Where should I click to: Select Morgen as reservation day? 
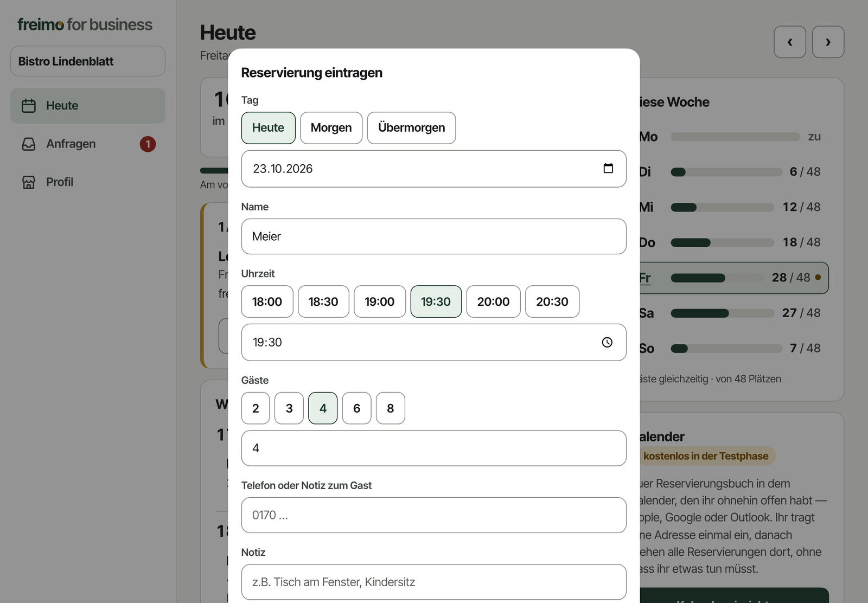[331, 128]
